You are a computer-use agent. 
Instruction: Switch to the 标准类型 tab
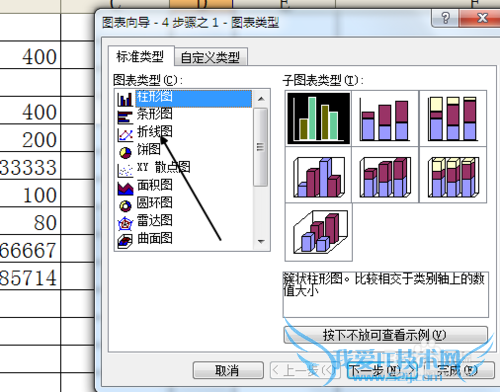click(x=140, y=56)
